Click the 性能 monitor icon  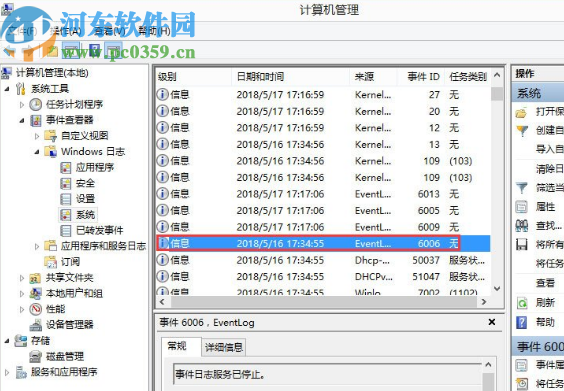coord(35,309)
